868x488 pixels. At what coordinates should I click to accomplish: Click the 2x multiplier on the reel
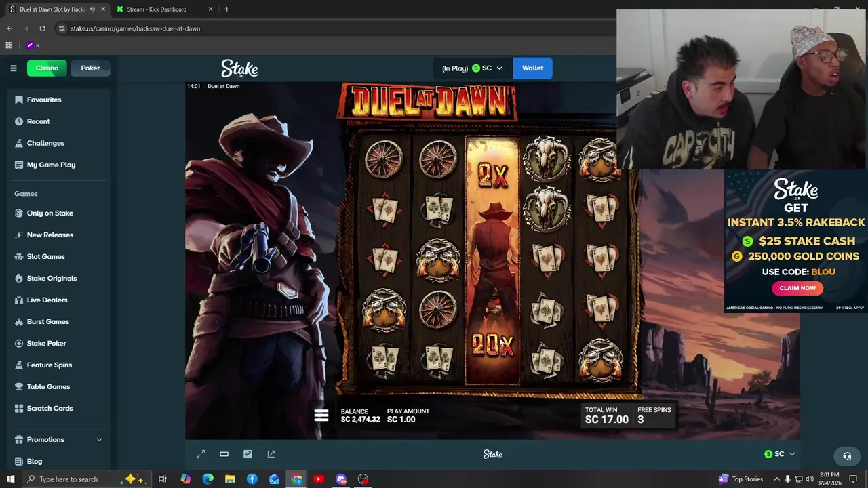coord(493,175)
